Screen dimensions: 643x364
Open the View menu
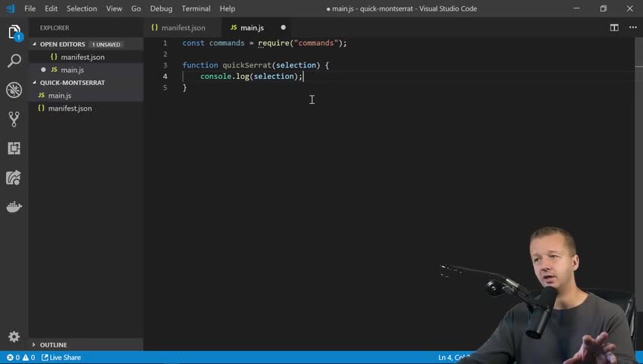coord(114,8)
